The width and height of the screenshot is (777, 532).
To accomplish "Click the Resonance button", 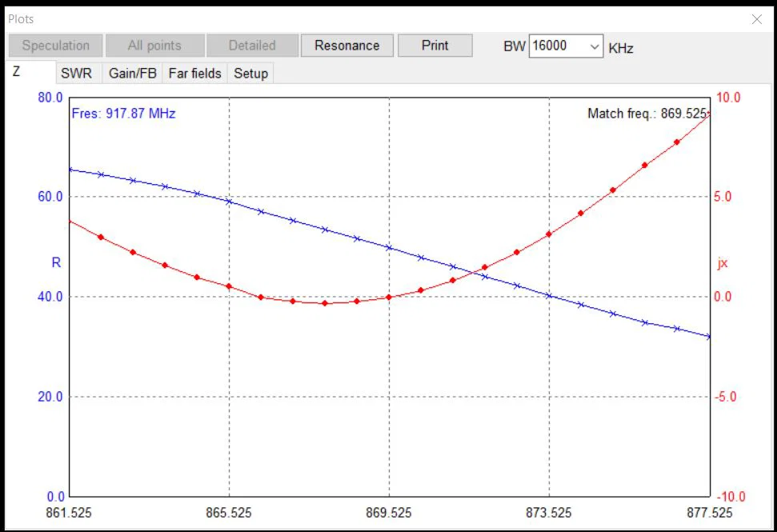I will pos(346,46).
